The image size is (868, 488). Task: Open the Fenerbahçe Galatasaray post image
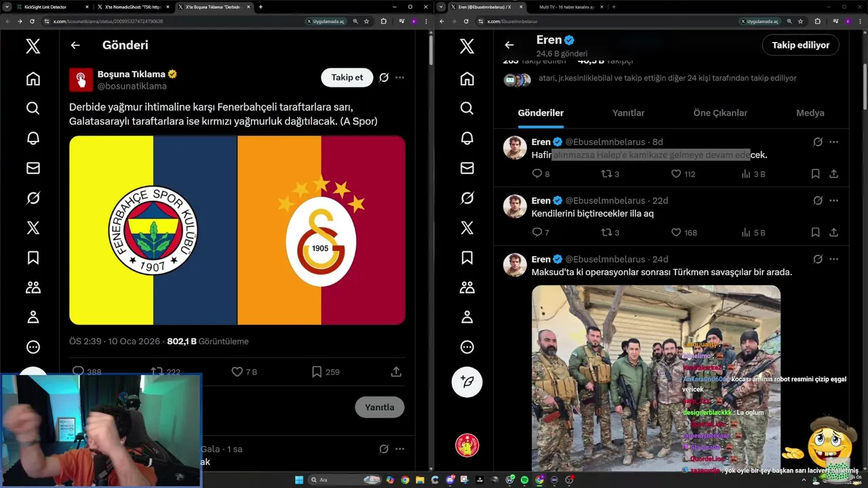point(237,230)
